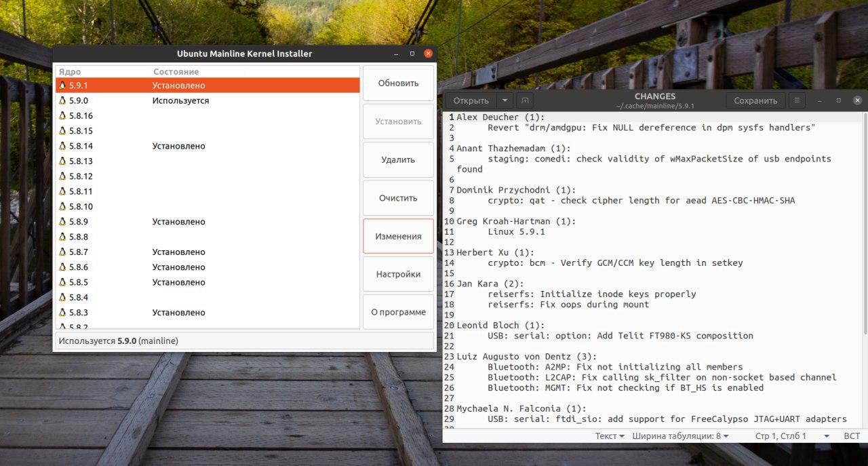Click the 'Leonid Bloch (1):' line in editor

coord(500,326)
